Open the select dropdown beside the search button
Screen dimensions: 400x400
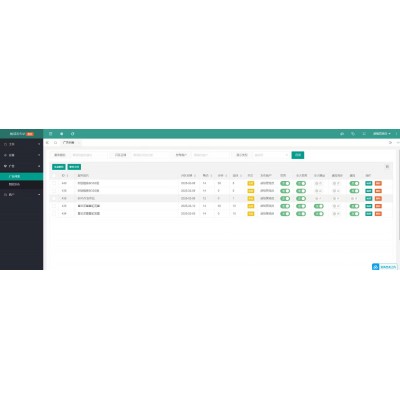(270, 155)
